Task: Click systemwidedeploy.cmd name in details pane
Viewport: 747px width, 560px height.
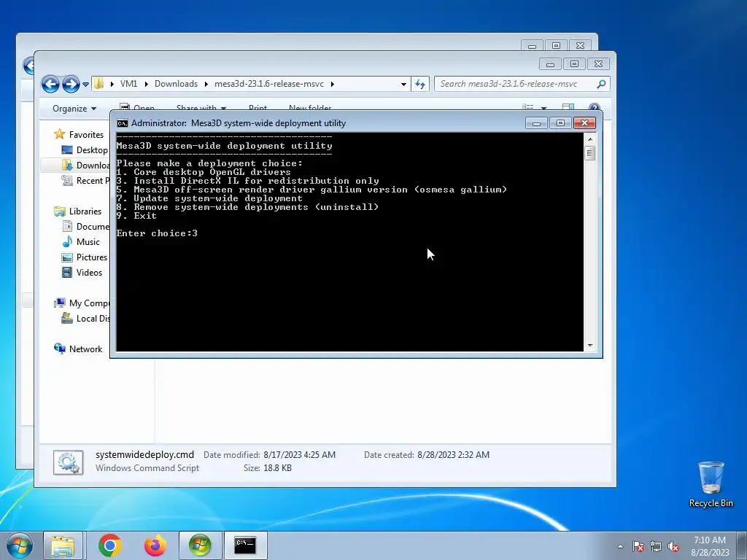Action: (x=145, y=455)
